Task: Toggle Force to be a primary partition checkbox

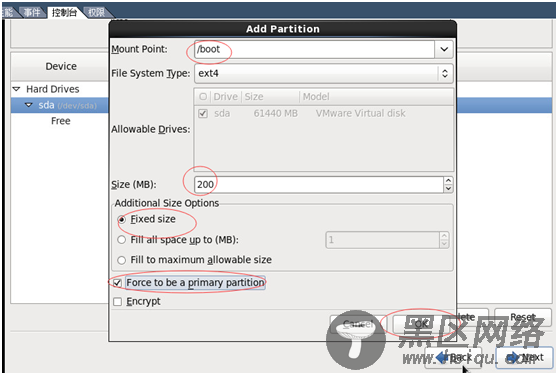Action: pyautogui.click(x=117, y=283)
